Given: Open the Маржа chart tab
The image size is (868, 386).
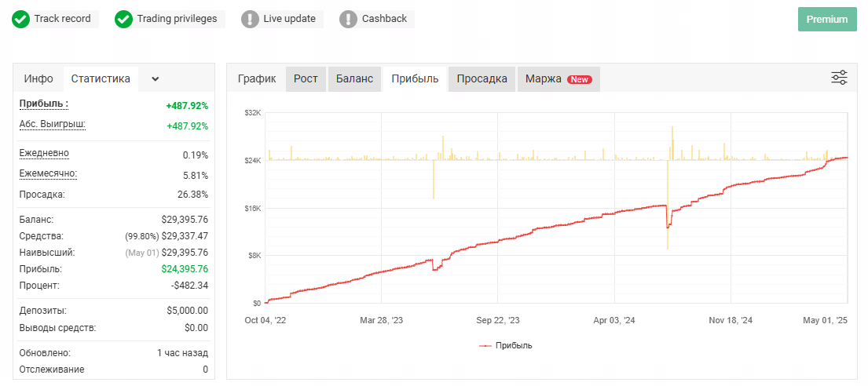Looking at the screenshot, I should pyautogui.click(x=559, y=78).
